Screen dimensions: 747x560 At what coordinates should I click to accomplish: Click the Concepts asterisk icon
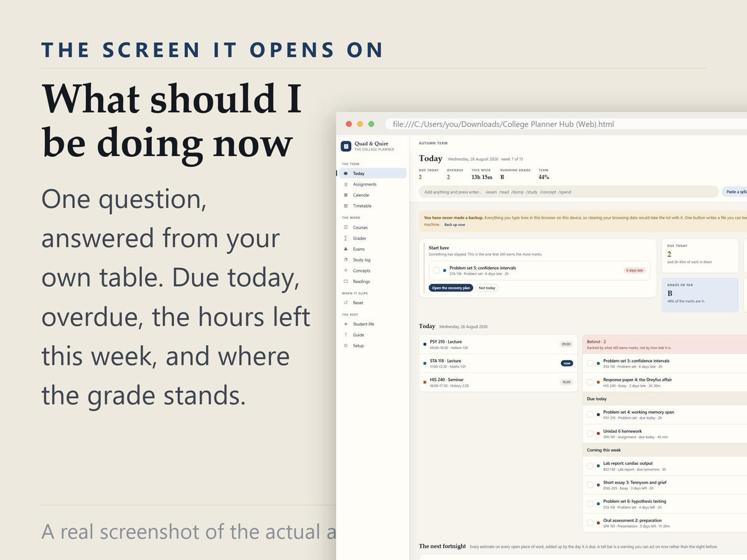coord(346,271)
